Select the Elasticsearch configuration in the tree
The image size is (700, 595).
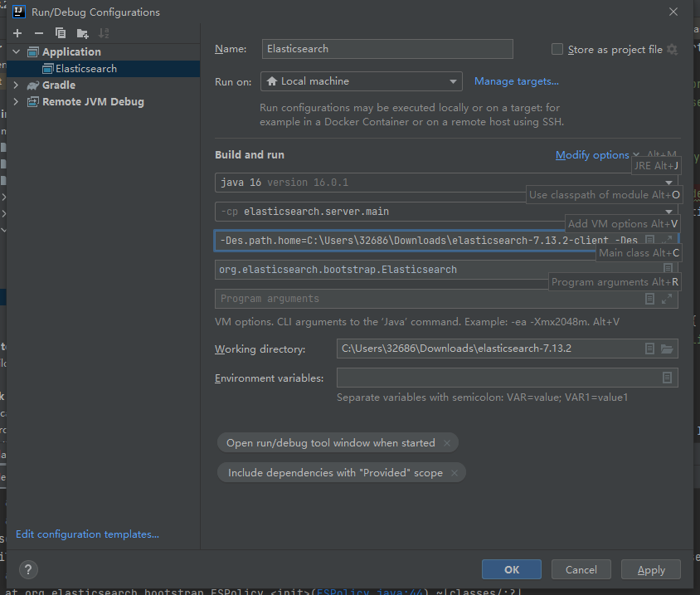coord(85,69)
